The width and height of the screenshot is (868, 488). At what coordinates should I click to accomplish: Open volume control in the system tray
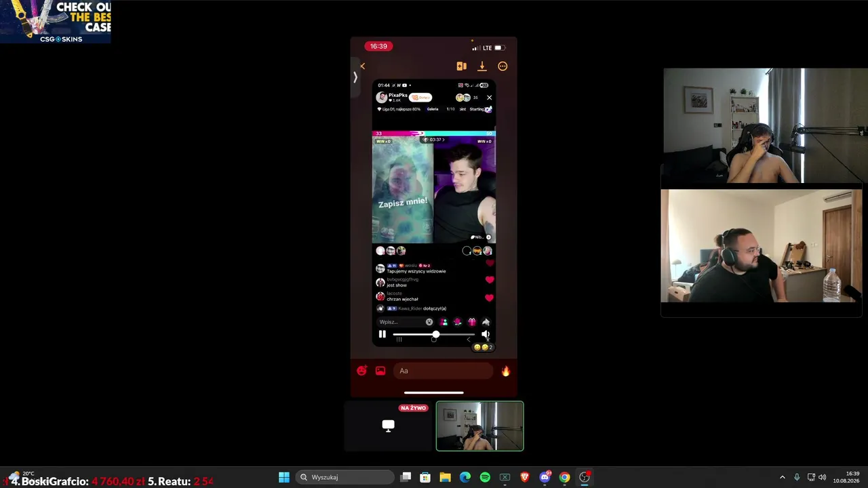(x=823, y=477)
